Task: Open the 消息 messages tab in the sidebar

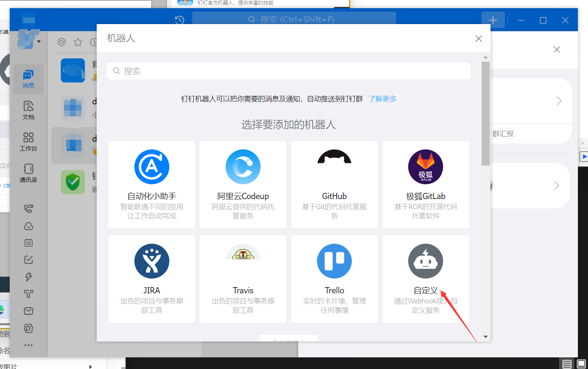Action: pos(28,79)
